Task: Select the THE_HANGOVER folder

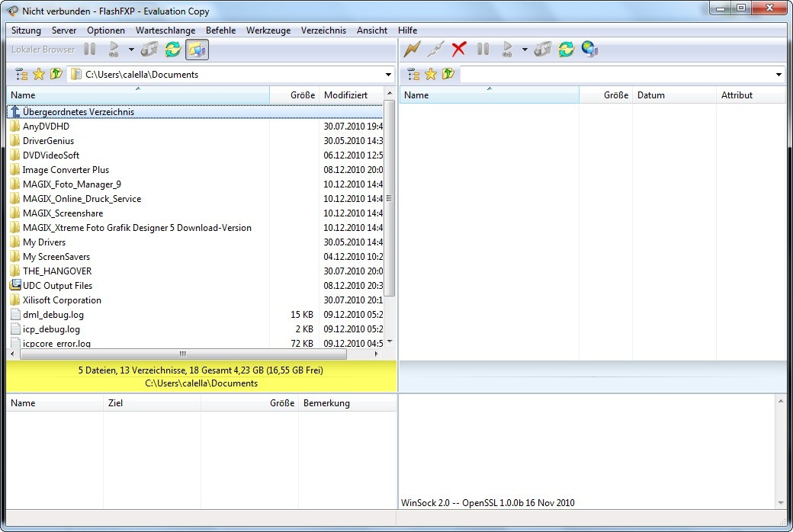Action: 57,271
